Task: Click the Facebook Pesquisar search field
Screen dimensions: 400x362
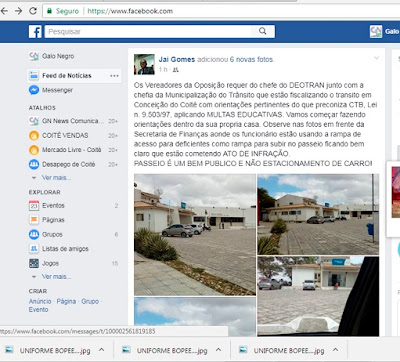Action: [148, 31]
